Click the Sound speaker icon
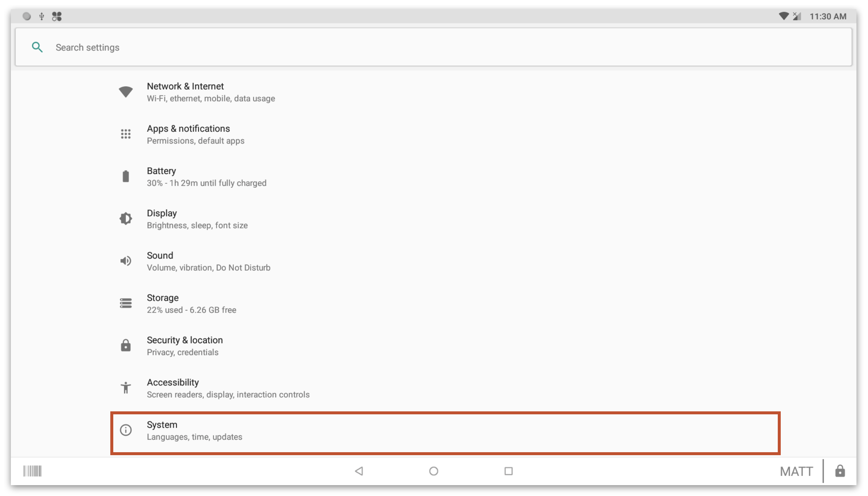Screen dimensions: 868x496 pyautogui.click(x=126, y=261)
